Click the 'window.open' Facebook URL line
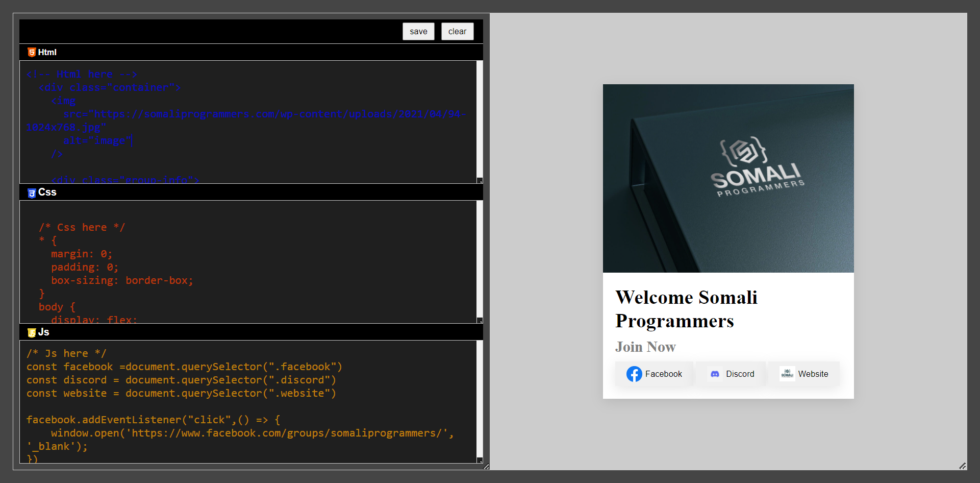Viewport: 980px width, 483px height. 252,433
